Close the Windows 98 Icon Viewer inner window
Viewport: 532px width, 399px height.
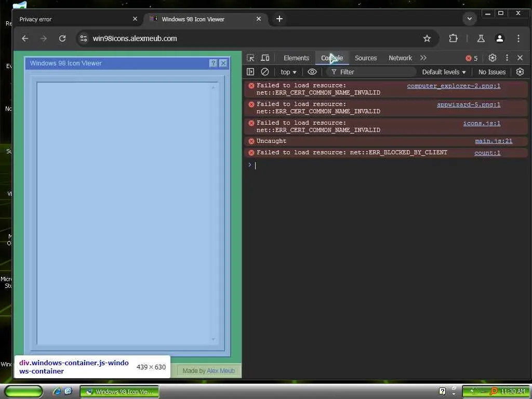223,63
